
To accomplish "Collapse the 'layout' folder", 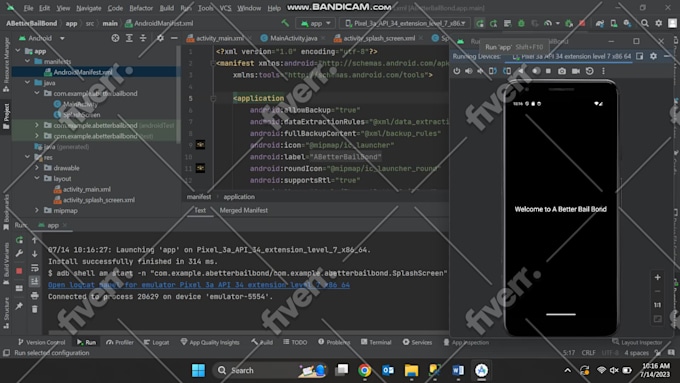I will 37,178.
